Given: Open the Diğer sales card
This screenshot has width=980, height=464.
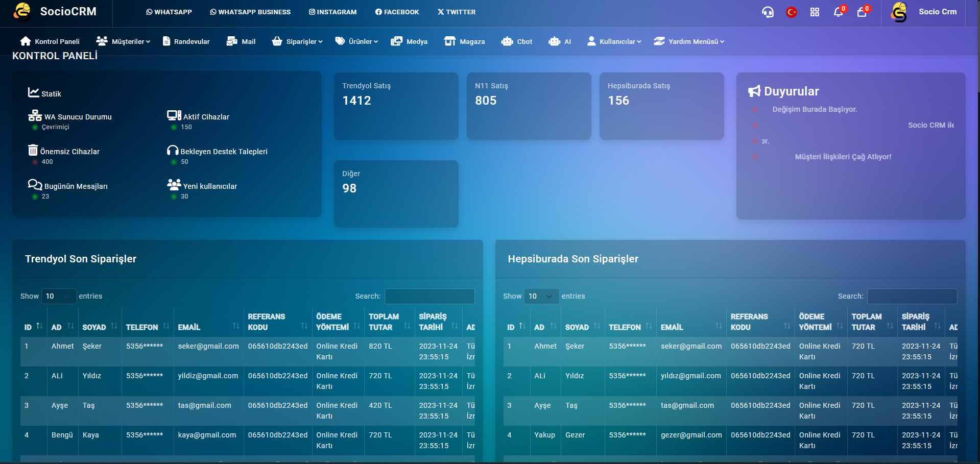Looking at the screenshot, I should [x=396, y=194].
